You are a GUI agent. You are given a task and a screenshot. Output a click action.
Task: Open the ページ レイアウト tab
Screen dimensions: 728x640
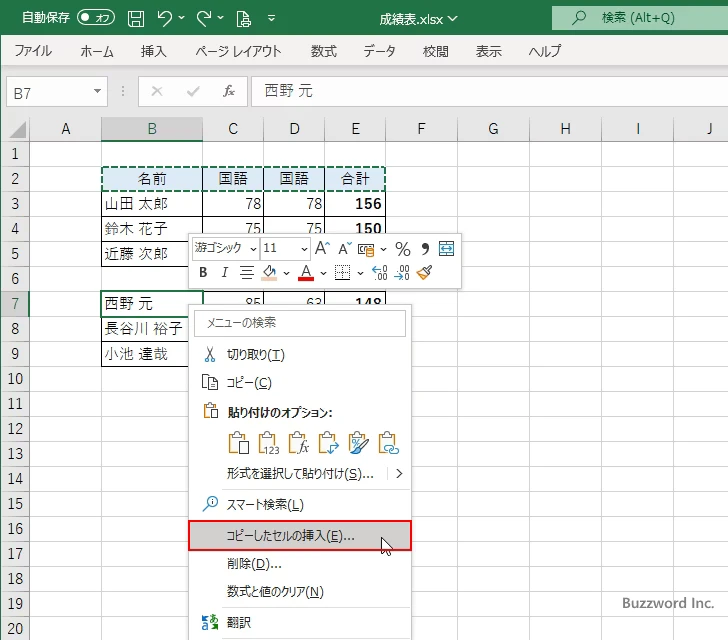238,51
